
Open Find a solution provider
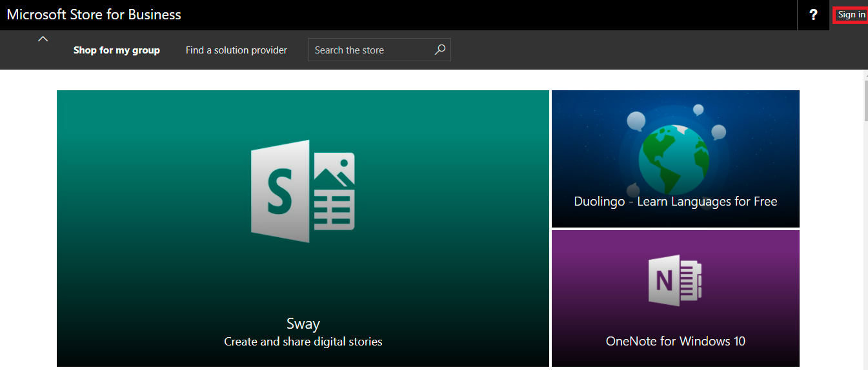[x=236, y=50]
